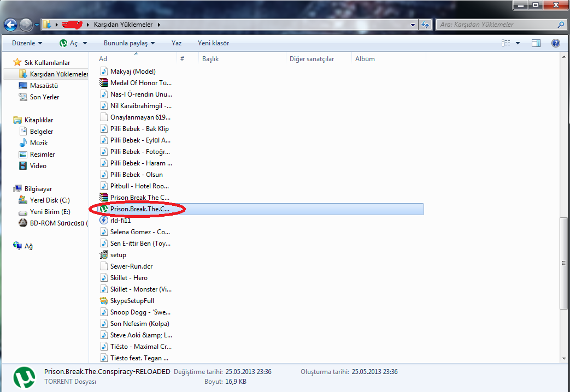
Task: Click the blue Help icon
Action: (x=555, y=43)
